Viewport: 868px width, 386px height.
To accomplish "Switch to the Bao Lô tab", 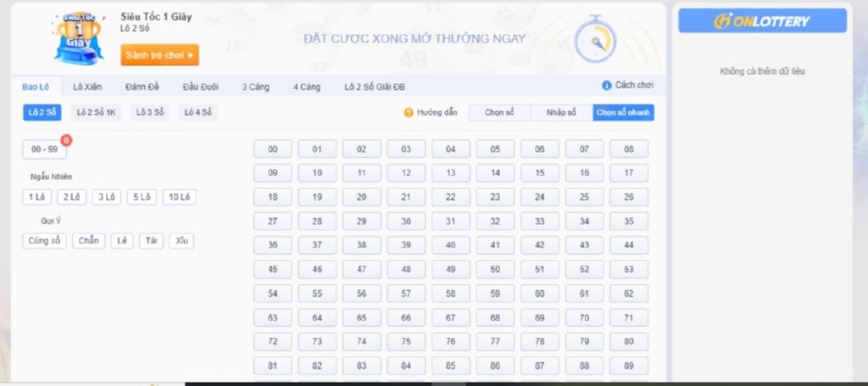I will point(36,87).
